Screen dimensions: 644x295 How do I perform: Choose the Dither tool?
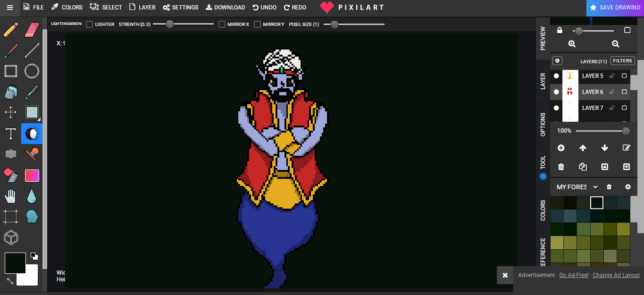11,154
